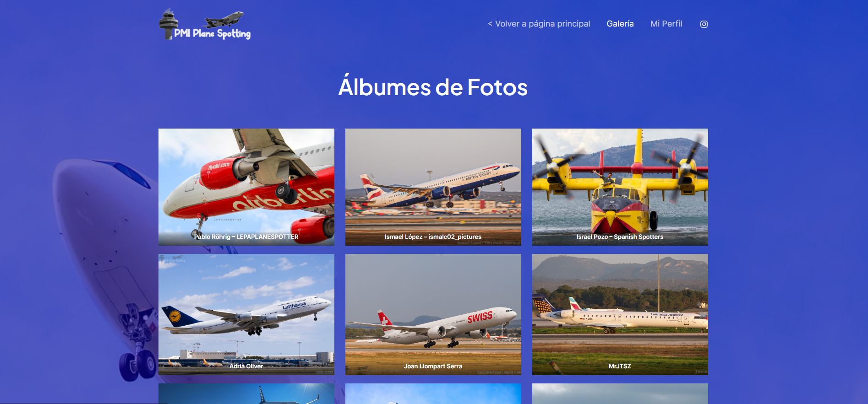
Task: Click the Joan Llompart Serra caption
Action: point(433,366)
